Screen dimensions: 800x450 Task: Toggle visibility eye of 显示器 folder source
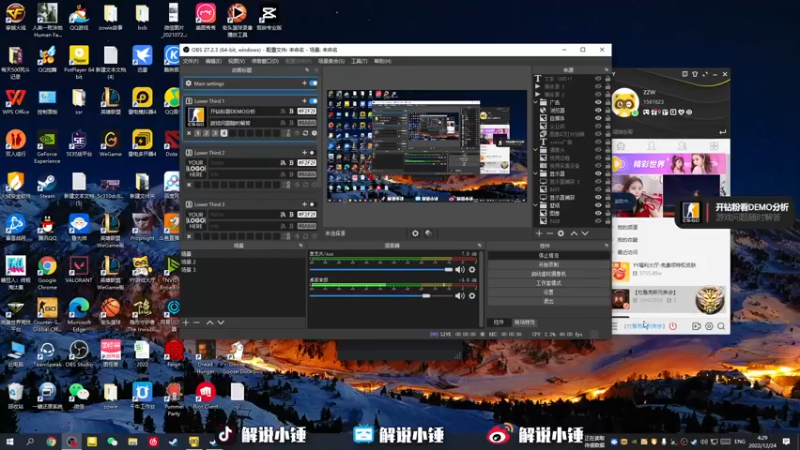(598, 173)
